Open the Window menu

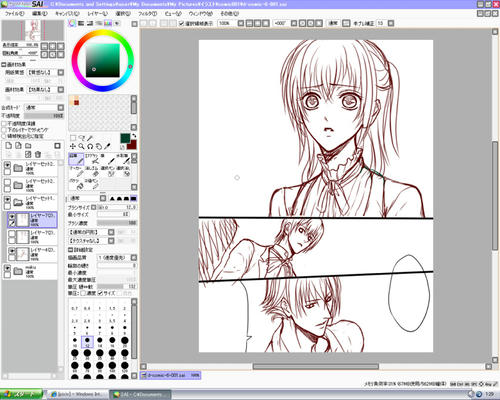(x=200, y=14)
